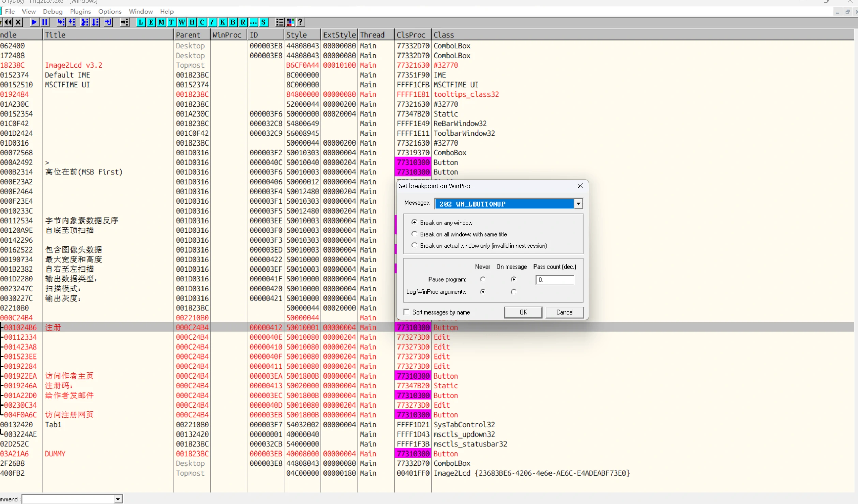The width and height of the screenshot is (858, 504).
Task: Open the Call stack (K) icon
Action: pos(222,22)
